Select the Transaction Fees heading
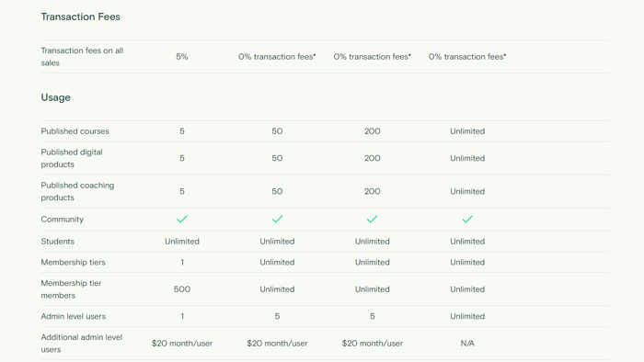The image size is (644, 362). (81, 17)
